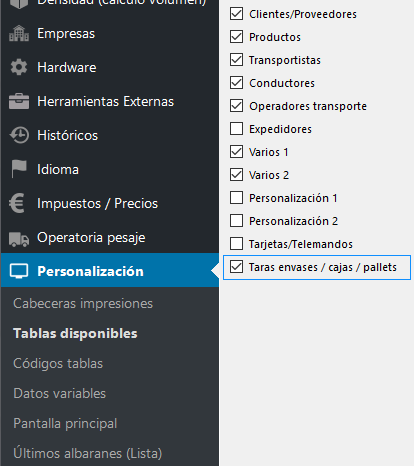Click the clock icon for Históricos
Viewport: 414px width, 466px height.
19,135
